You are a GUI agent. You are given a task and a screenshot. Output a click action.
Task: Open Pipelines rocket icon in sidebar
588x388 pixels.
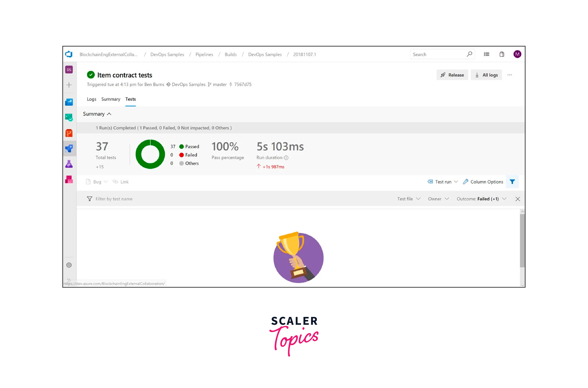pos(69,149)
